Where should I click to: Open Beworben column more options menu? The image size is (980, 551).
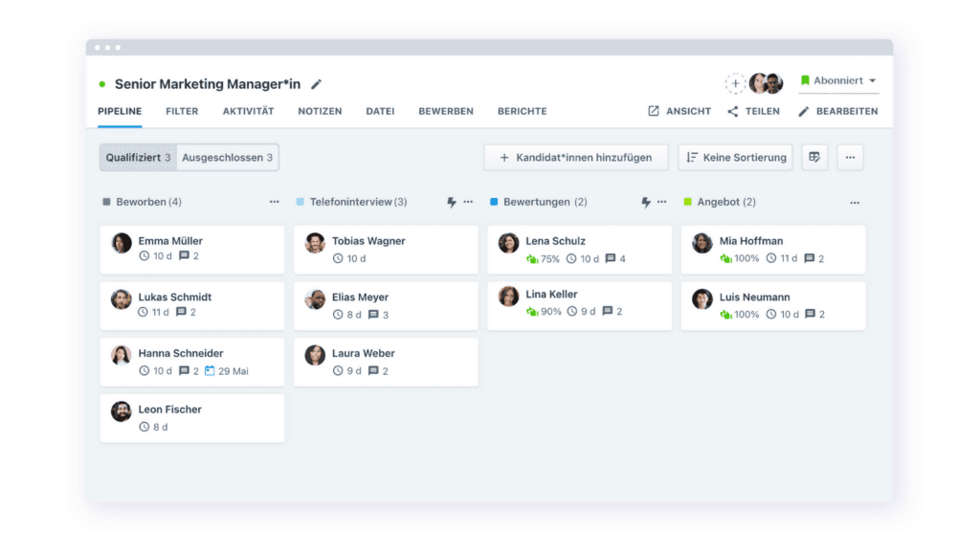(x=274, y=202)
